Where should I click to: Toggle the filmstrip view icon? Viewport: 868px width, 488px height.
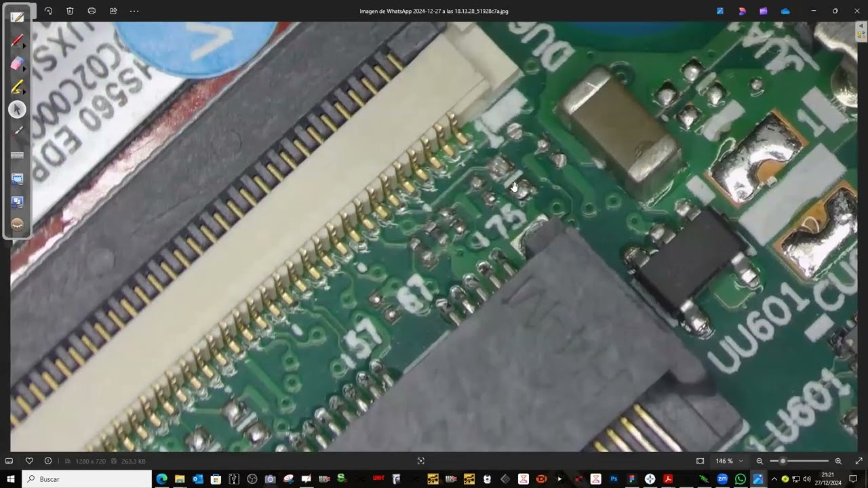click(x=10, y=461)
